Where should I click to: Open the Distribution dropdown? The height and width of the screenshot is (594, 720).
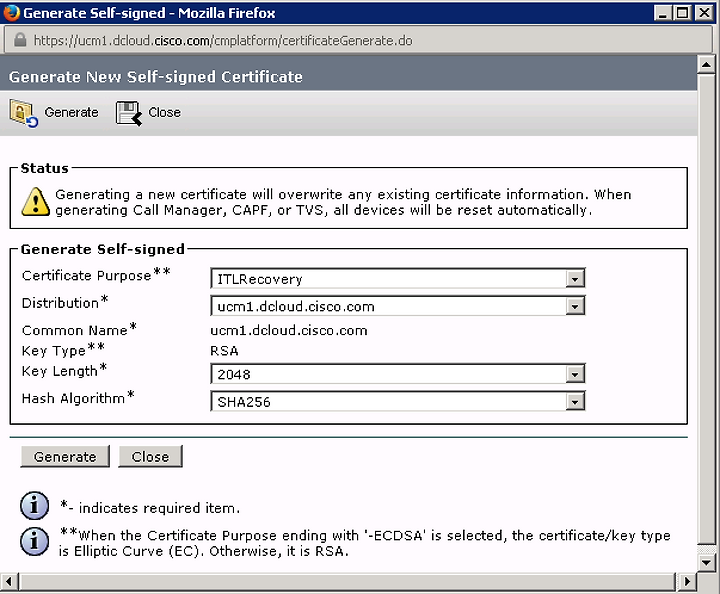point(398,306)
